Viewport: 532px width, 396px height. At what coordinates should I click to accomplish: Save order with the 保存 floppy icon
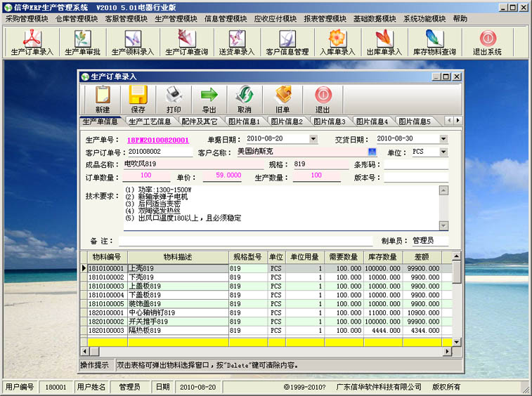coord(138,99)
